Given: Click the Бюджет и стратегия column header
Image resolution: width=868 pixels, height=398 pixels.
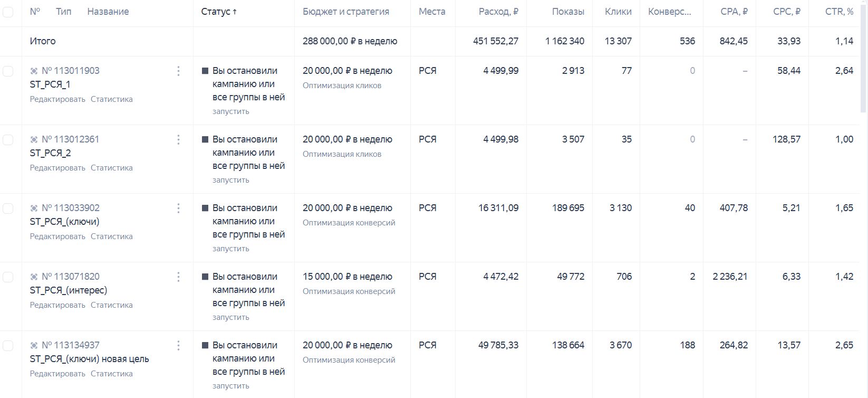Looking at the screenshot, I should coord(346,12).
